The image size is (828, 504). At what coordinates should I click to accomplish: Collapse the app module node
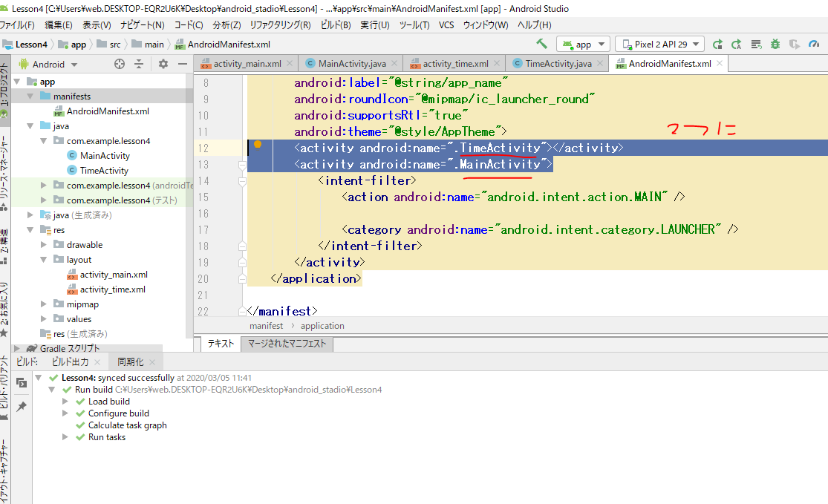point(17,82)
